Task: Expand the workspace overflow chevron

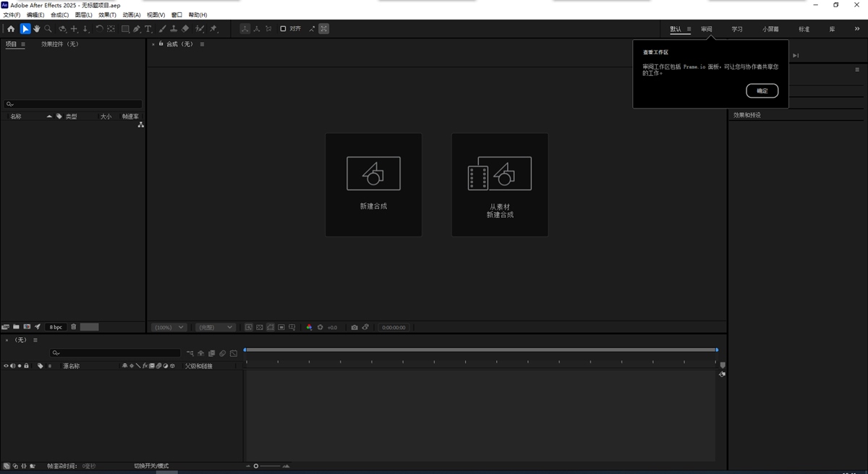Action: click(x=857, y=29)
